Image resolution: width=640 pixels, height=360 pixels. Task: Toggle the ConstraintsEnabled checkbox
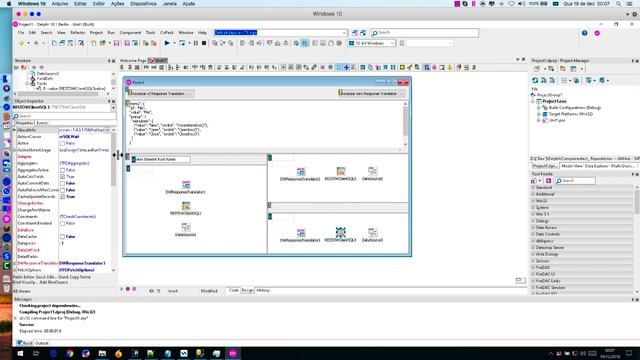point(62,223)
